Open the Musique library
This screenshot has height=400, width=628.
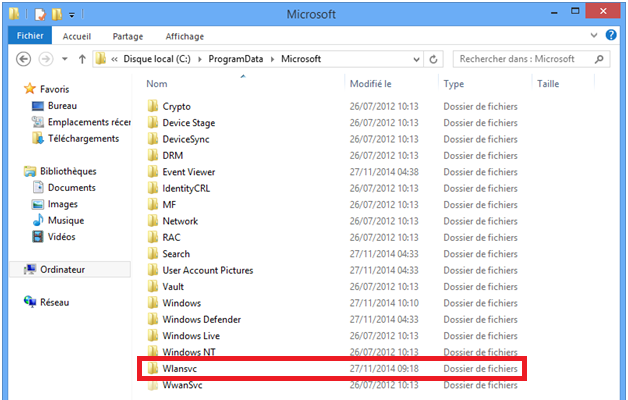(66, 221)
